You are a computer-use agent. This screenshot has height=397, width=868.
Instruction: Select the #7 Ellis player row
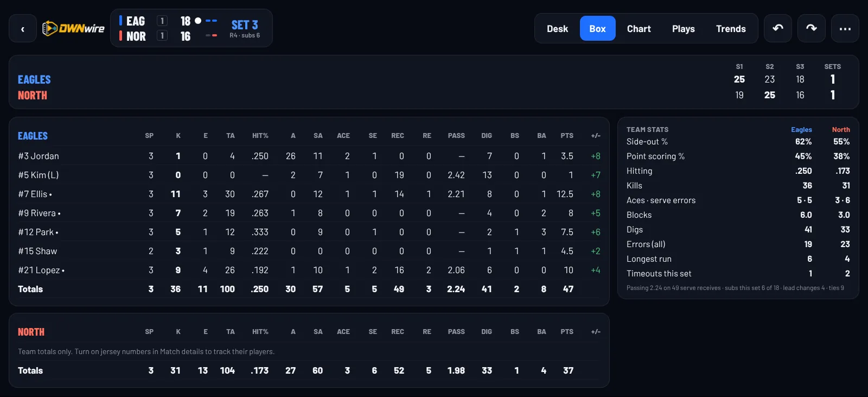[309, 194]
